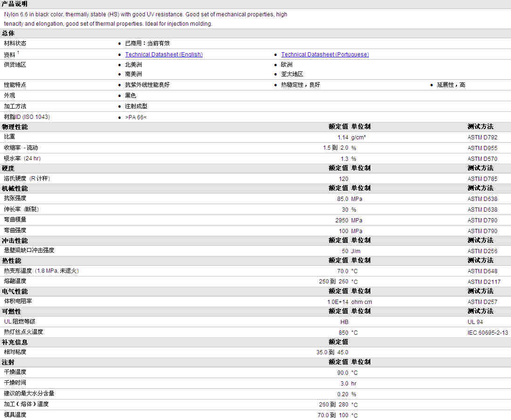Click the 相对粘度 row label
511x420 pixels.
click(15, 352)
